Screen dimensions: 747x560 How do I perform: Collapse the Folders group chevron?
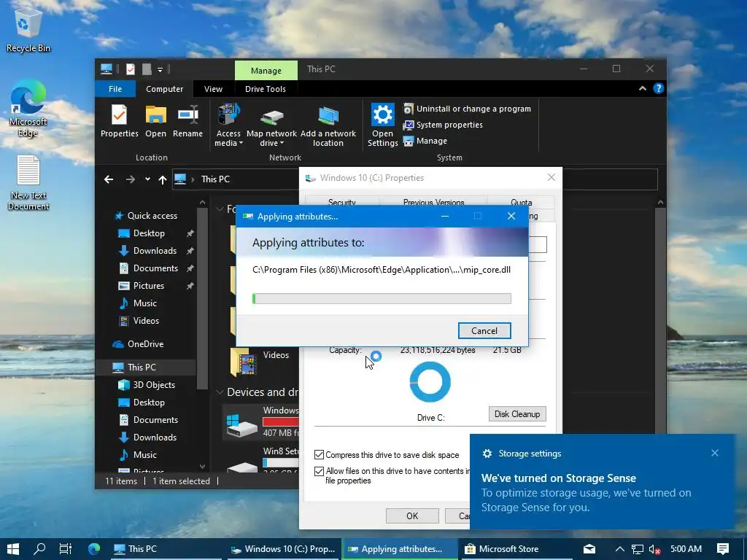(220, 209)
